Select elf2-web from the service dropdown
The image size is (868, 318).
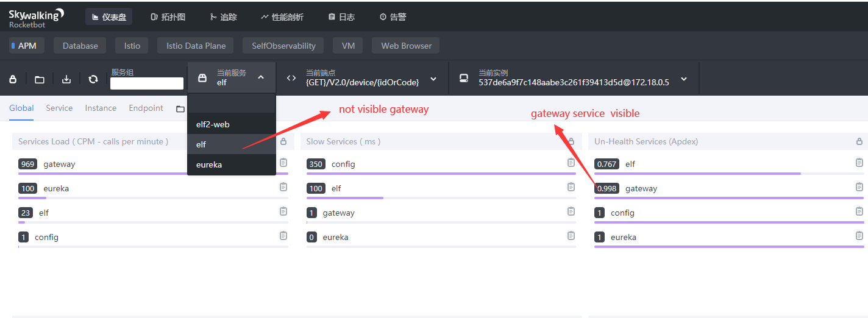point(232,124)
